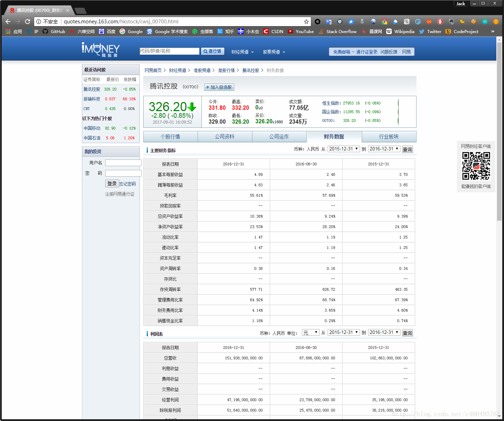Viewport: 504px width, 421px height.
Task: Open the Stack Overflow bookmark
Action: (338, 31)
